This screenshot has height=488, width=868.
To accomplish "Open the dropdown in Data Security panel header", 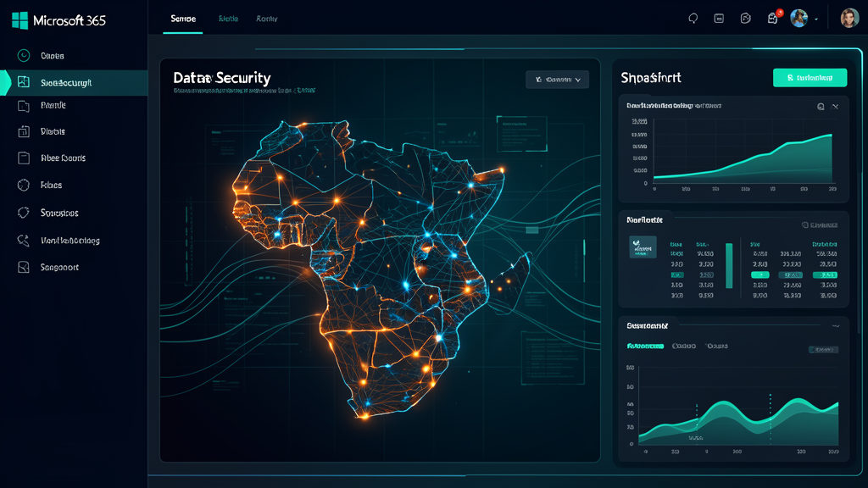I will pyautogui.click(x=558, y=80).
